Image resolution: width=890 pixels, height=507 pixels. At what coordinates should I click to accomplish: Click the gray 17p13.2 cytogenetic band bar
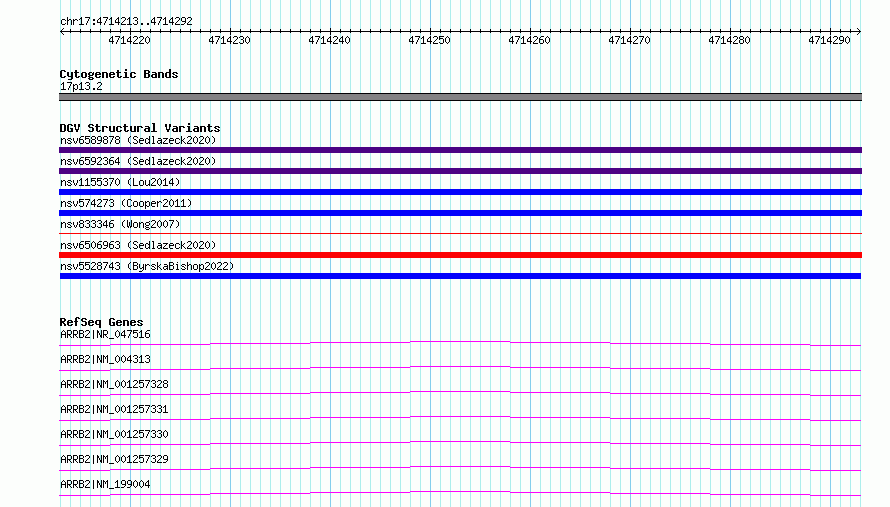pyautogui.click(x=460, y=97)
